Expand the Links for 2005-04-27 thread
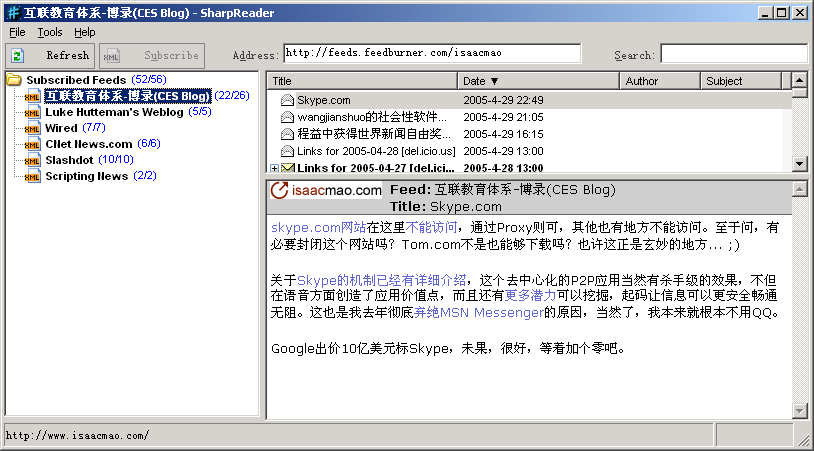The width and height of the screenshot is (814, 451). (274, 168)
